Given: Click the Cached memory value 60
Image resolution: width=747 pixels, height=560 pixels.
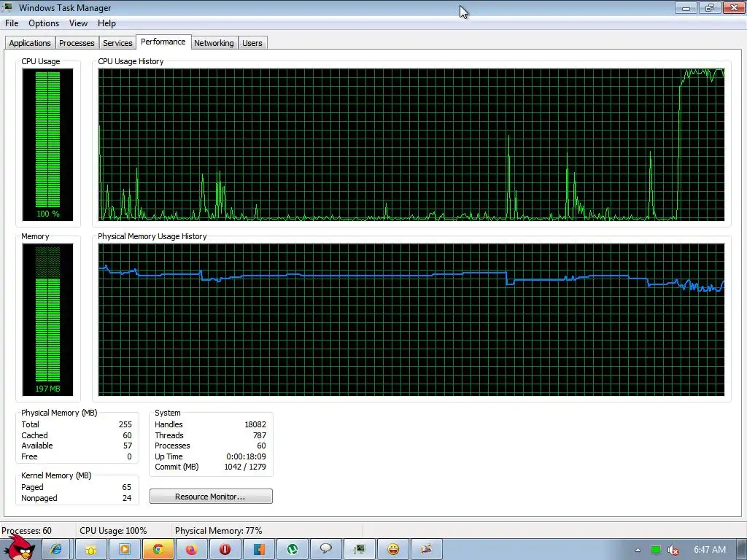Looking at the screenshot, I should pyautogui.click(x=127, y=435).
